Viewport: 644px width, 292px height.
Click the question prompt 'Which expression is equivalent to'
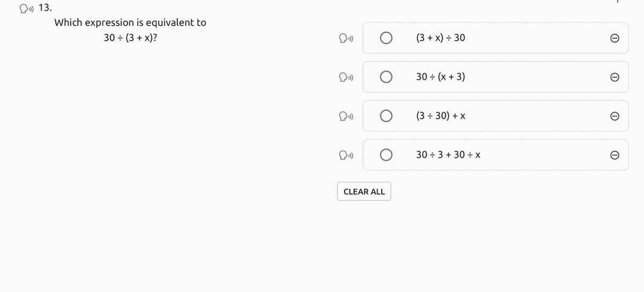pos(130,23)
